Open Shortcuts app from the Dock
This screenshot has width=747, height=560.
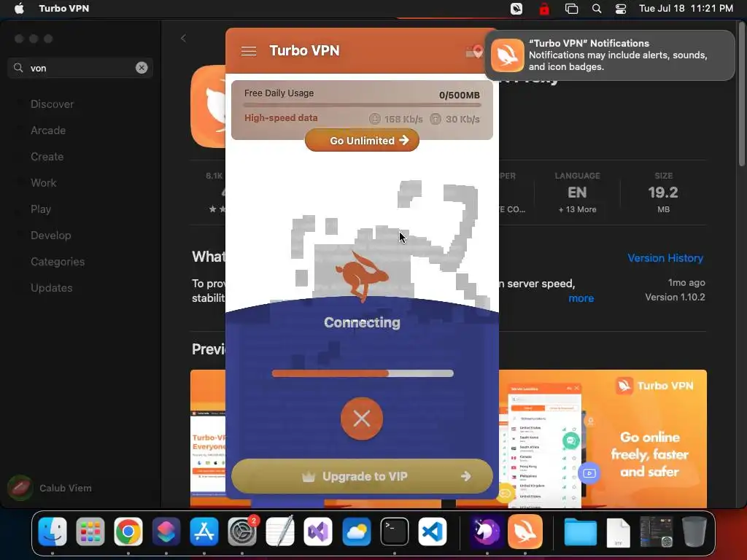pyautogui.click(x=166, y=532)
